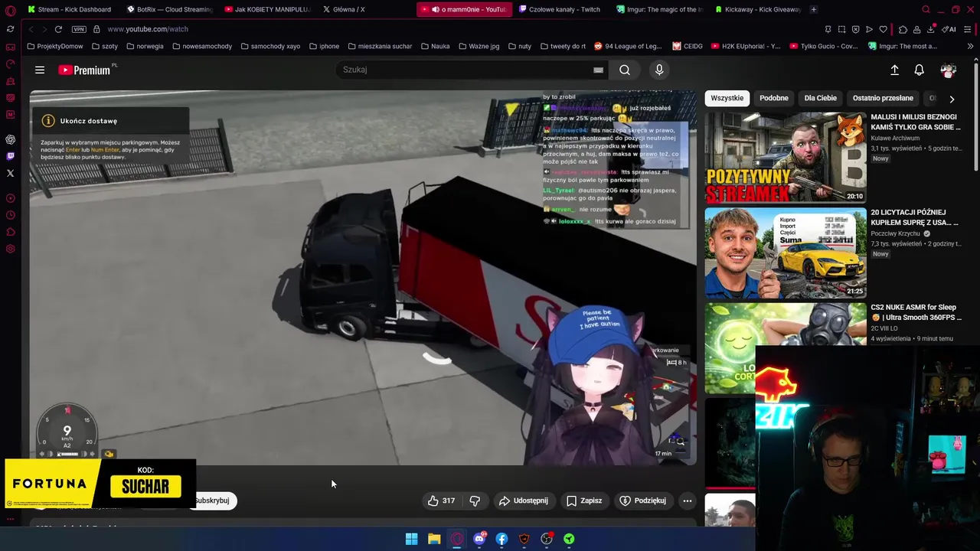980x551 pixels.
Task: Add page to bookmarks with heart icon
Action: click(883, 29)
